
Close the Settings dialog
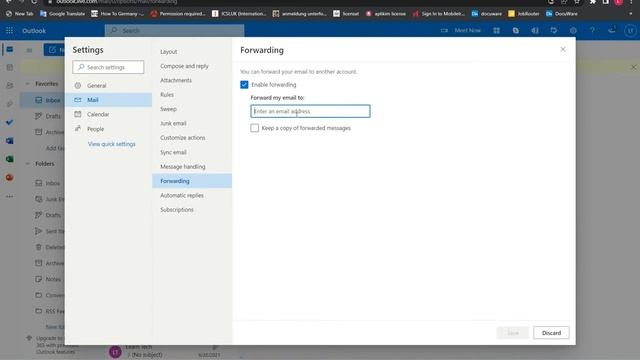[x=563, y=49]
